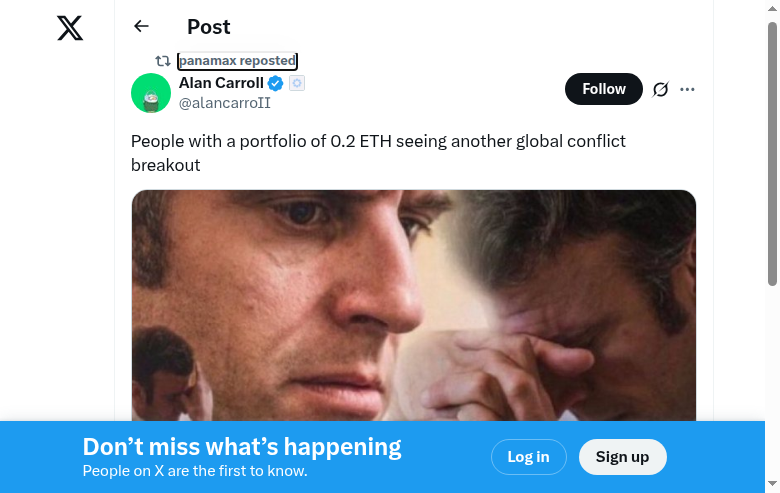Click the Alan Carroll display name

coord(221,83)
